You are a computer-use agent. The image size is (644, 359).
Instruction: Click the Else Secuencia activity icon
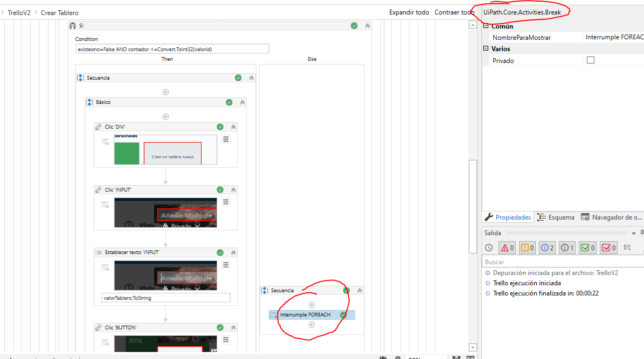pos(265,291)
